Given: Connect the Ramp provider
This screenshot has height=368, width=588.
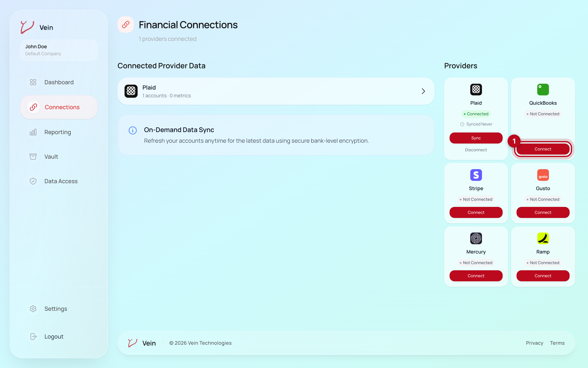Looking at the screenshot, I should (543, 276).
